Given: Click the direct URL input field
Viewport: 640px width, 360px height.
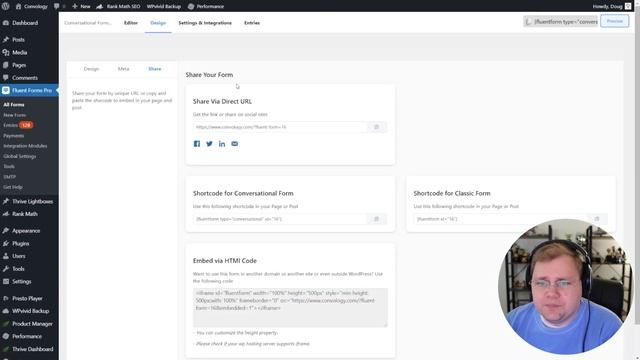Looking at the screenshot, I should coord(280,127).
